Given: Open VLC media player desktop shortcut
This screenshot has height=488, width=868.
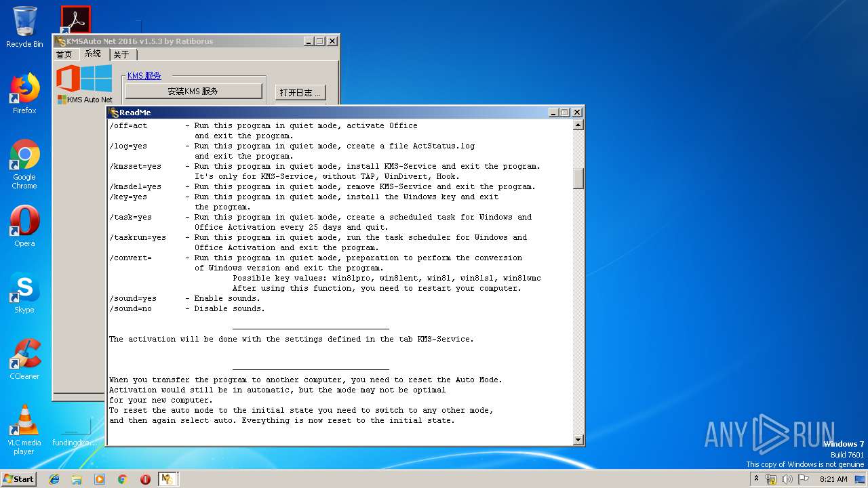Looking at the screenshot, I should (x=24, y=430).
